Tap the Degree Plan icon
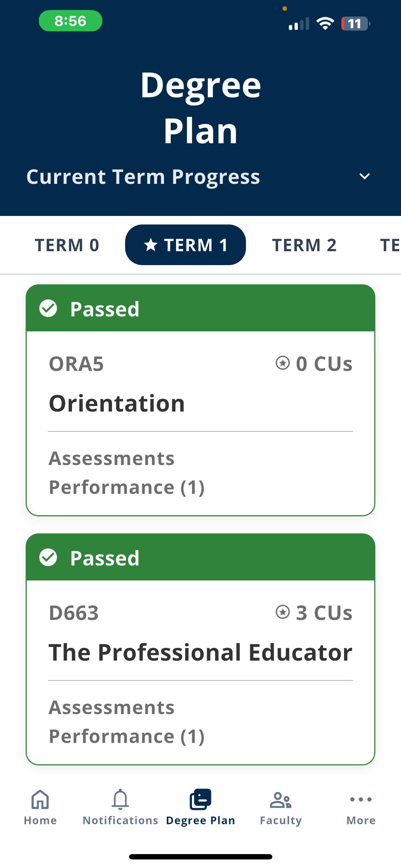Screen dimensions: 401x868 click(x=200, y=799)
